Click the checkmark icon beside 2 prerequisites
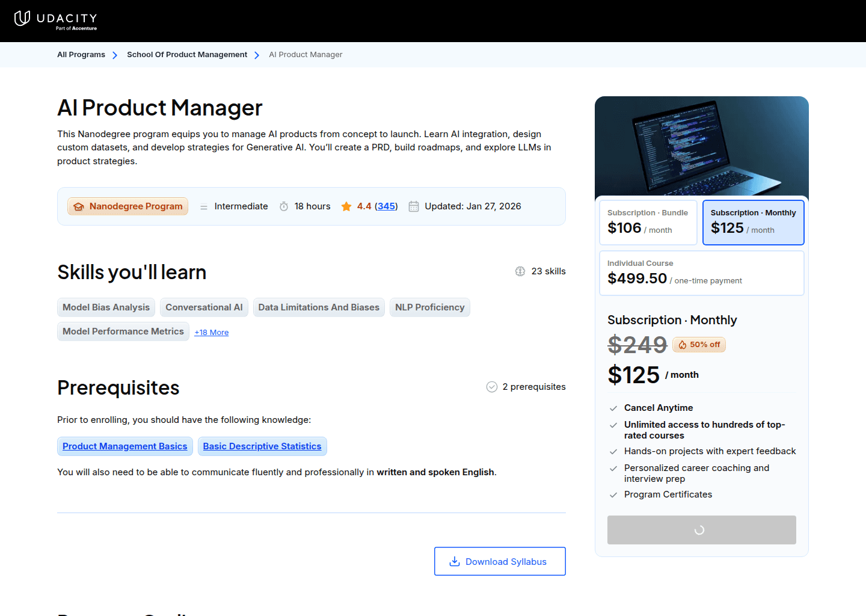 tap(492, 387)
